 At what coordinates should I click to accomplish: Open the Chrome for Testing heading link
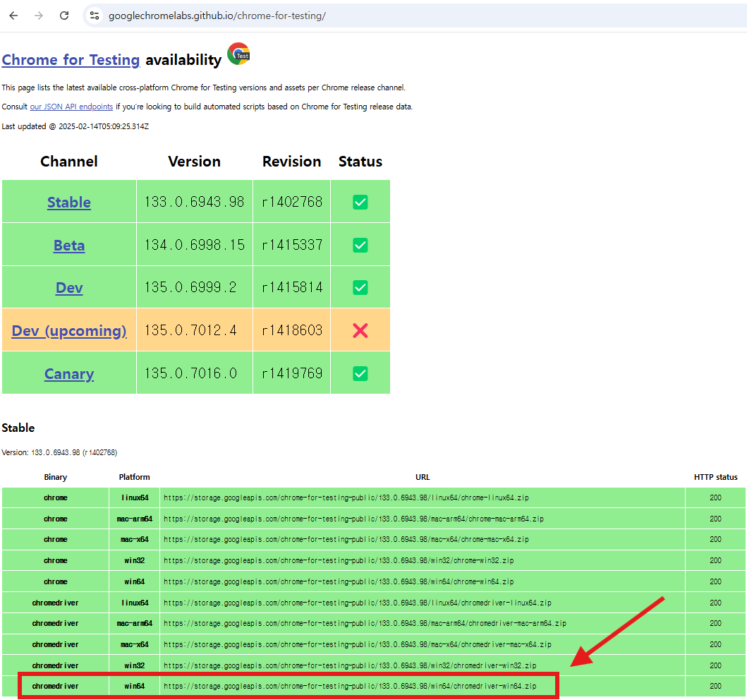coord(71,60)
